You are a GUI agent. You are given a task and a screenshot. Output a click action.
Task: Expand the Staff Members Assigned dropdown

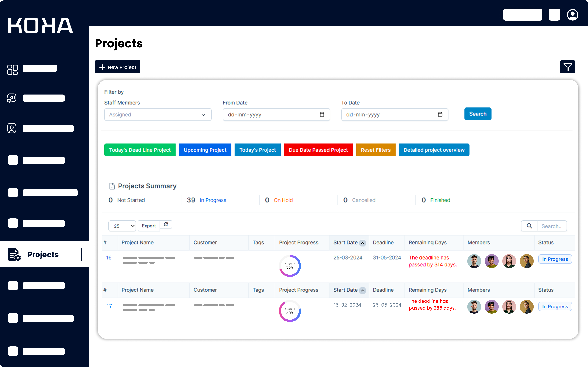click(x=158, y=115)
